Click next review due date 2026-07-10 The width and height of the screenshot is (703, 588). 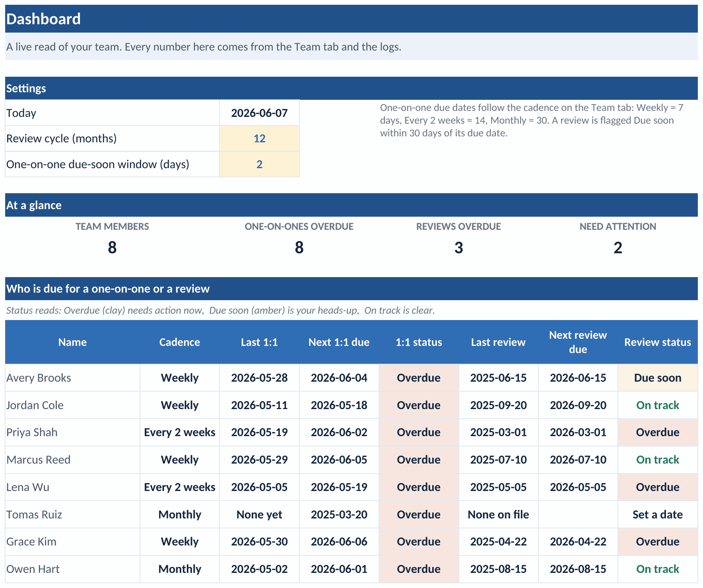pyautogui.click(x=578, y=460)
